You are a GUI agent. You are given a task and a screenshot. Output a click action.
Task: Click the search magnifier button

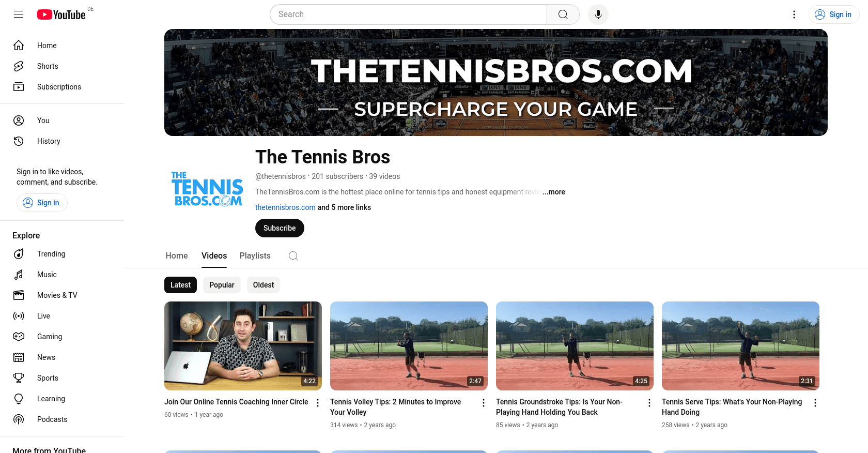(563, 14)
